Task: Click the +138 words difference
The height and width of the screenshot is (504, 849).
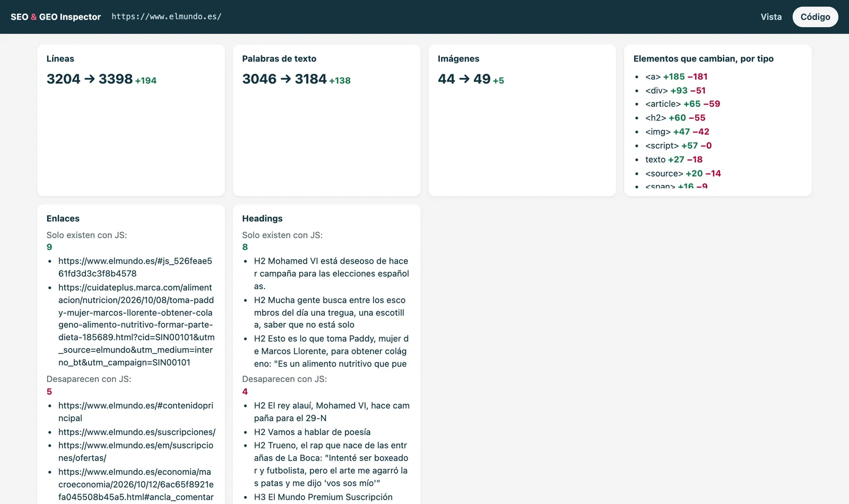Action: (x=340, y=81)
